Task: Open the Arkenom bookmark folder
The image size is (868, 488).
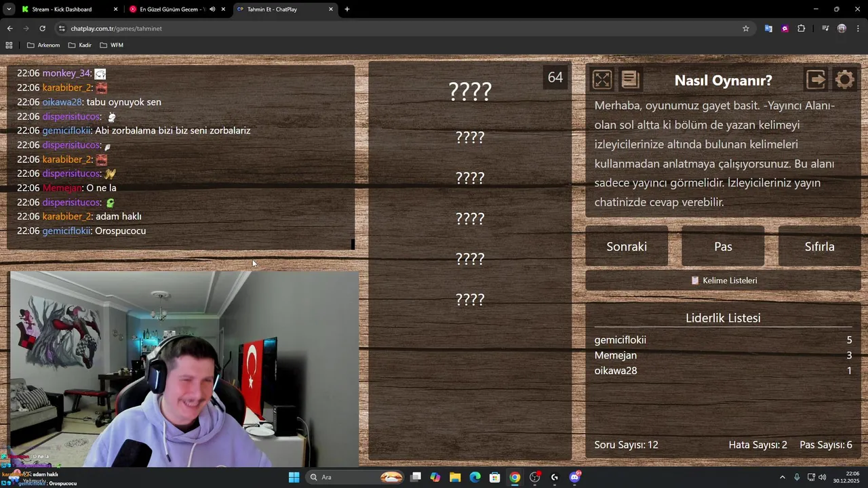Action: (43, 45)
